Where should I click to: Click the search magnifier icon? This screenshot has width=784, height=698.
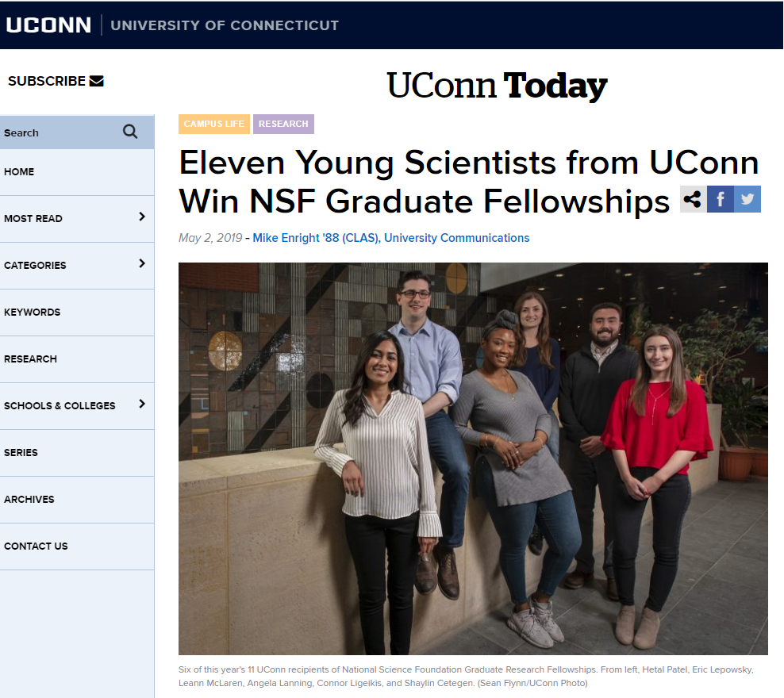130,132
